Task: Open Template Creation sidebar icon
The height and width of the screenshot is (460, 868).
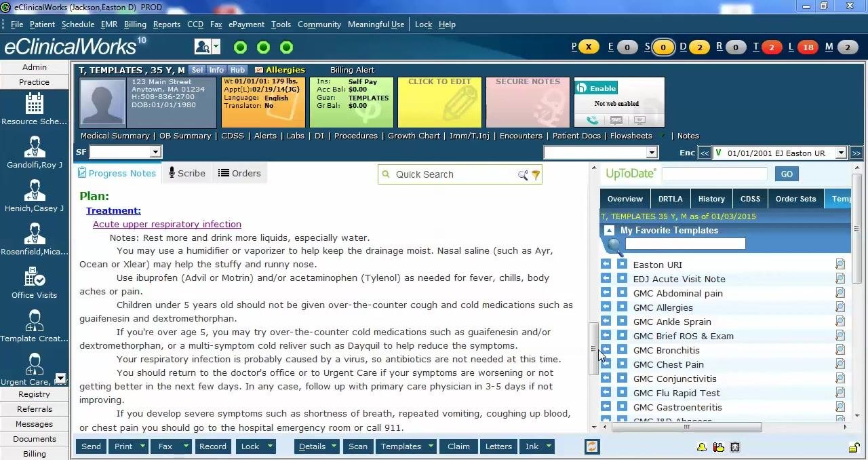Action: point(34,321)
